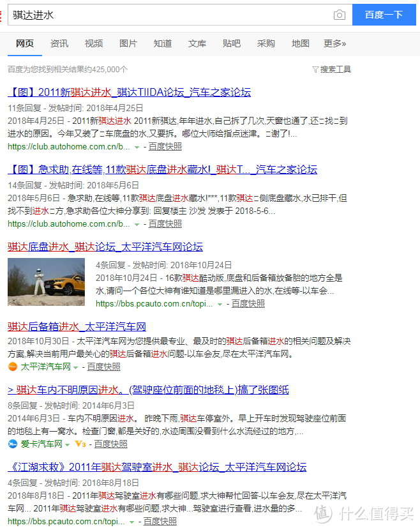This screenshot has width=420, height=530.
Task: Open result 骐达车内不明原因进水 搞了张图纸
Action: [x=148, y=390]
